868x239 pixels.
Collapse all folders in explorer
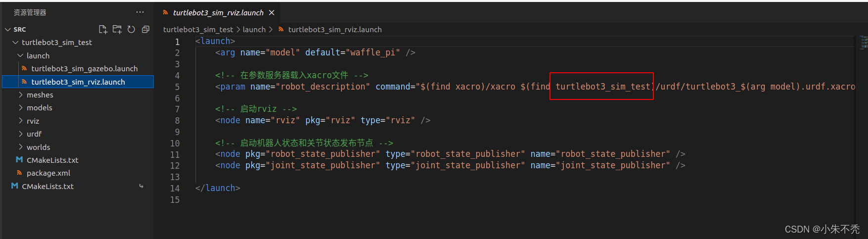click(x=145, y=29)
